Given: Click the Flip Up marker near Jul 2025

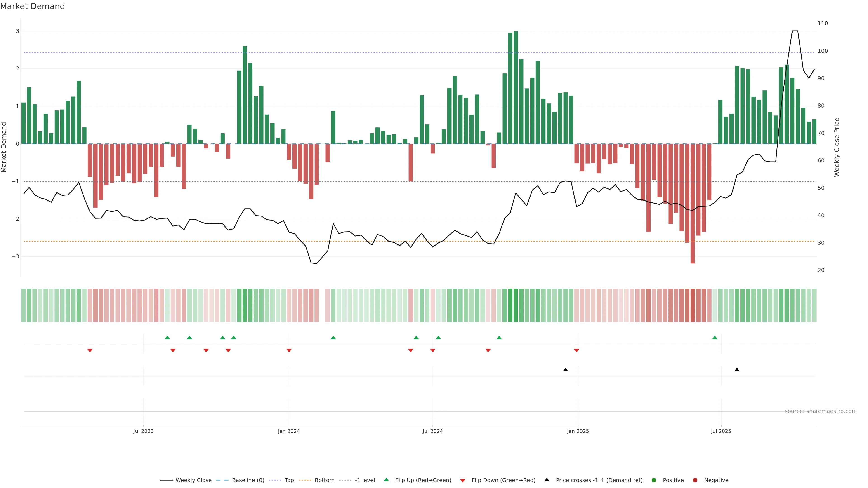Looking at the screenshot, I should (715, 338).
